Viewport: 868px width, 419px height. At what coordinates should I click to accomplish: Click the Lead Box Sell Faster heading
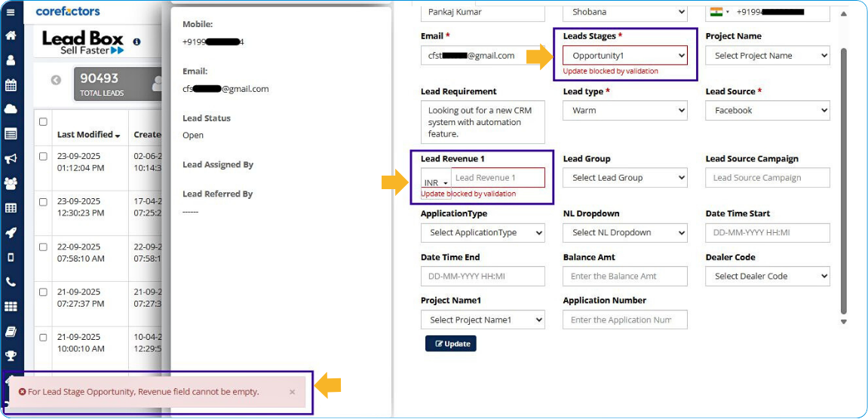coord(83,43)
